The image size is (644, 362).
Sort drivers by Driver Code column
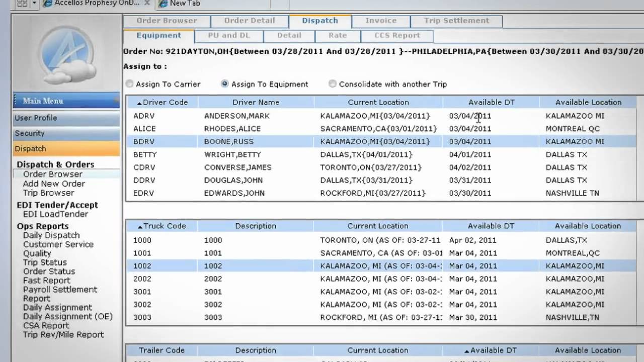162,102
